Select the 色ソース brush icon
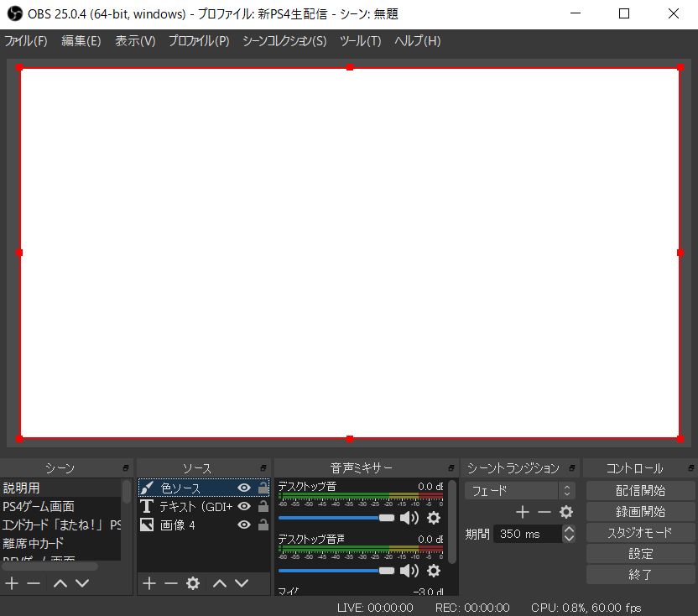Image resolution: width=698 pixels, height=616 pixels. tap(147, 488)
